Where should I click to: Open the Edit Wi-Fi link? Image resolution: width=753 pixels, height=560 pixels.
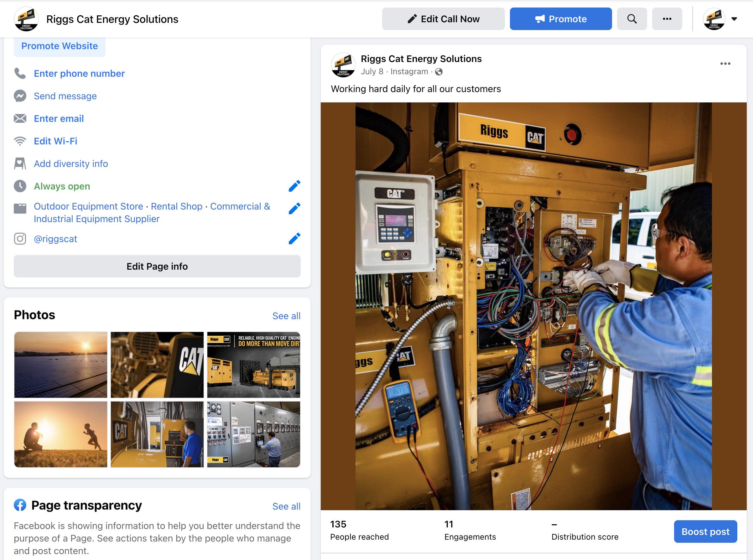pyautogui.click(x=56, y=141)
